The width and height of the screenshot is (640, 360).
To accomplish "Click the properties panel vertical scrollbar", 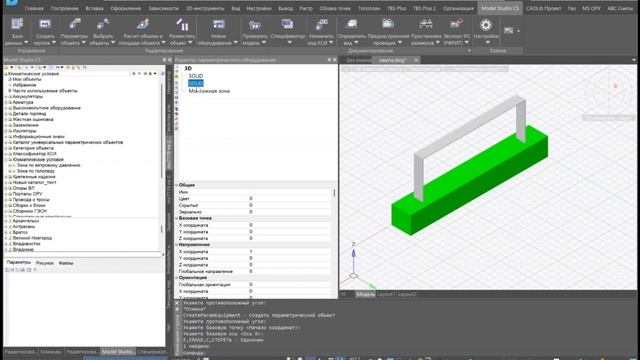I will [x=334, y=193].
